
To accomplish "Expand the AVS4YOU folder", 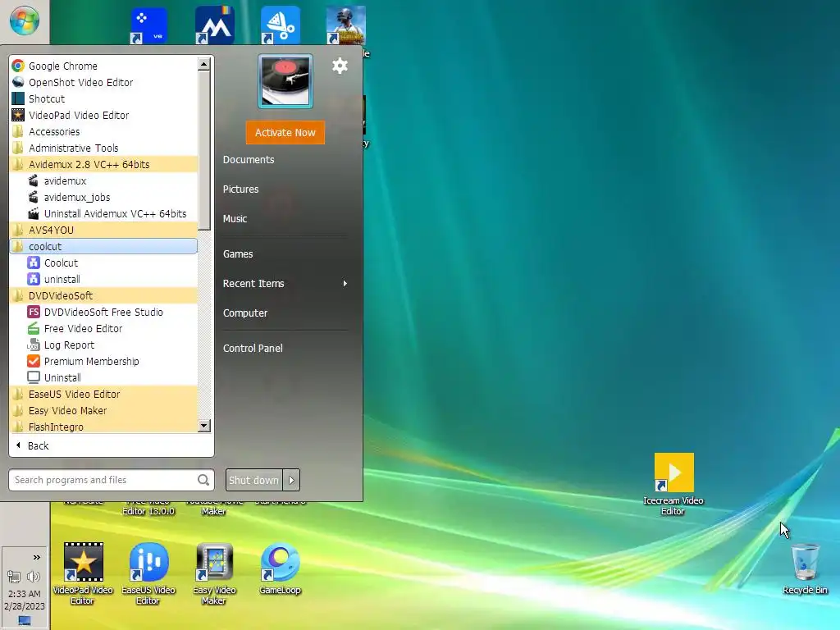I will click(x=104, y=231).
